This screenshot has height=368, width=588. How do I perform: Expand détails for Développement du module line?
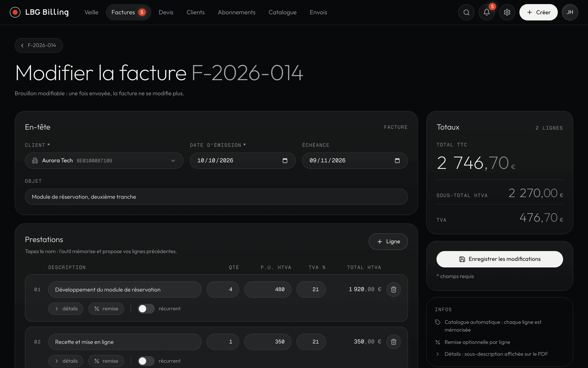click(66, 309)
